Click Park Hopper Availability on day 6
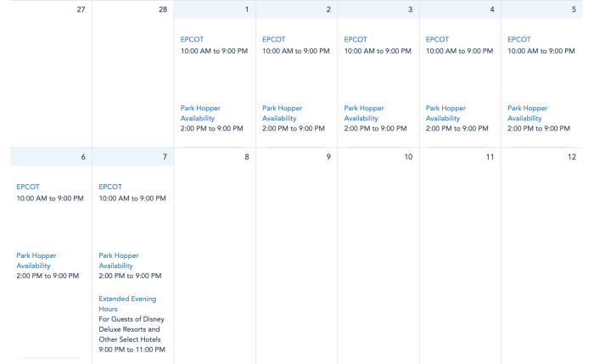This screenshot has height=364, width=594. click(37, 260)
